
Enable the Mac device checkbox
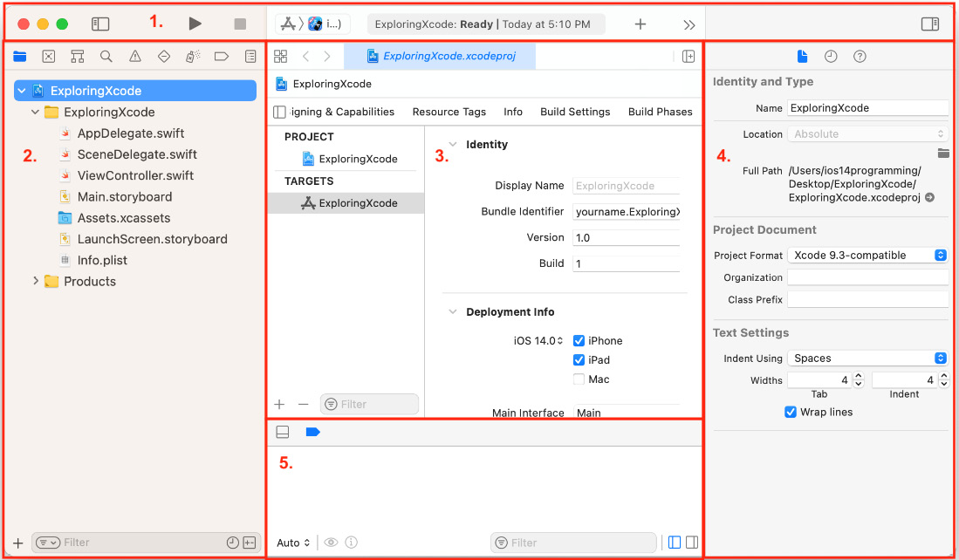(x=579, y=379)
